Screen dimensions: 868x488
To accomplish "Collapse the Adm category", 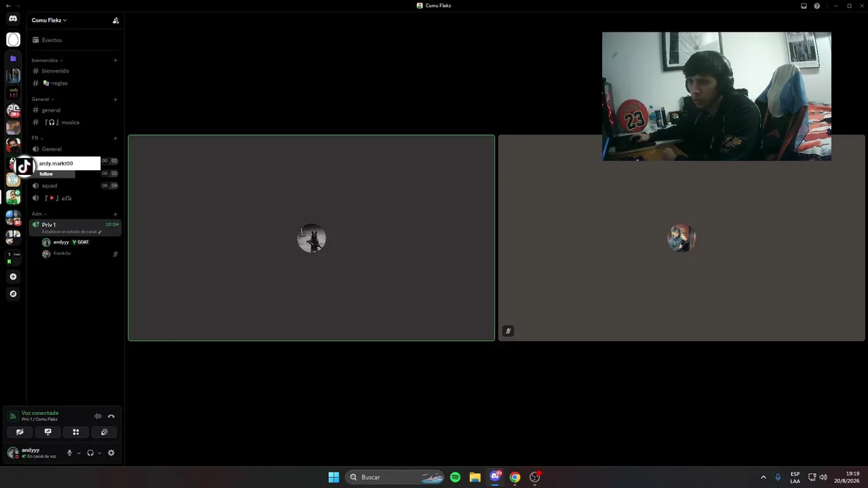I will point(39,214).
